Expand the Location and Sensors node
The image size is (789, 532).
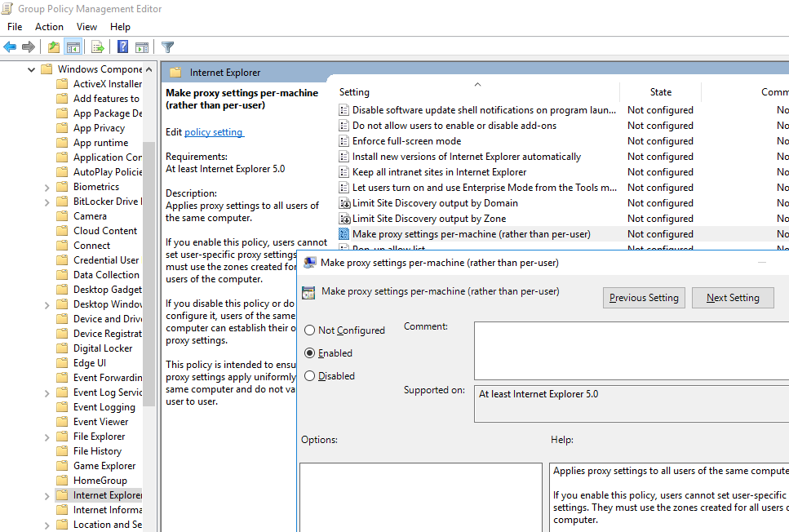click(x=47, y=525)
